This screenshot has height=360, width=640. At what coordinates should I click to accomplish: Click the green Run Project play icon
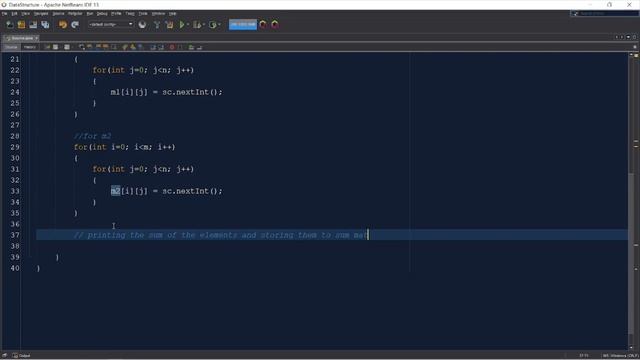click(182, 25)
